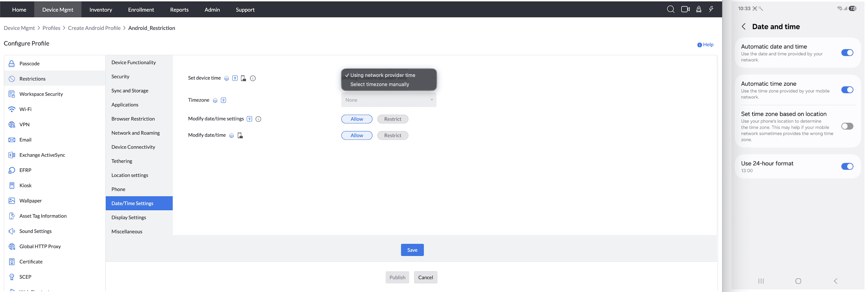Open the Support tab

click(245, 10)
